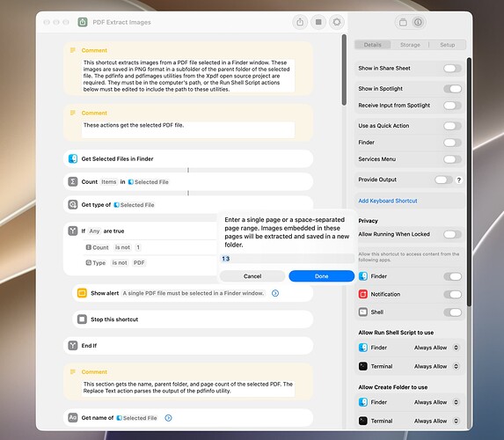Click the Count action sigma icon

[x=73, y=182]
